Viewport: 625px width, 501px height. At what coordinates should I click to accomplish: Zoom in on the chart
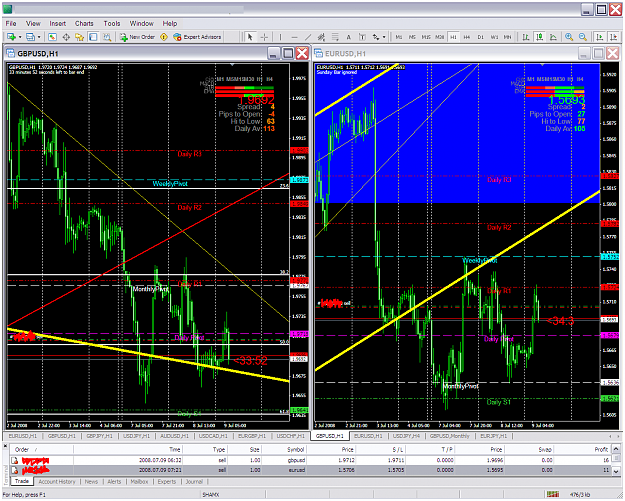pyautogui.click(x=569, y=37)
